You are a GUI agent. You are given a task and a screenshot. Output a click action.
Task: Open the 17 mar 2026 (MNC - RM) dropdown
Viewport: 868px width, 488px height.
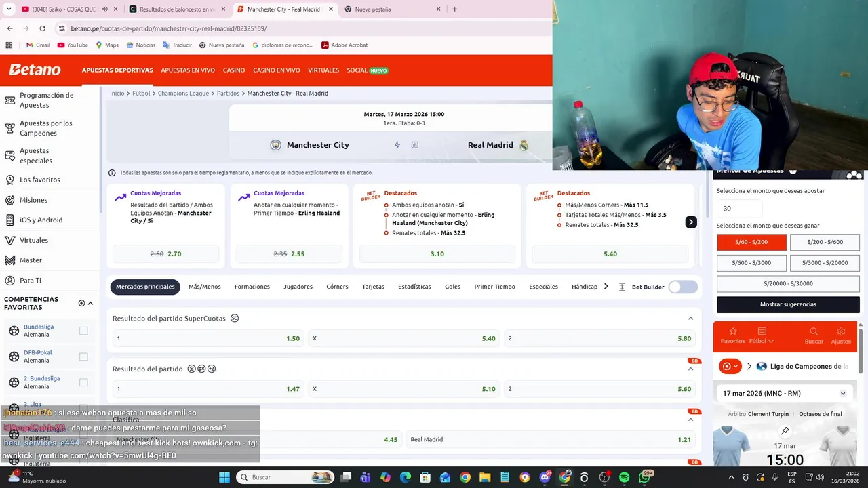(784, 393)
